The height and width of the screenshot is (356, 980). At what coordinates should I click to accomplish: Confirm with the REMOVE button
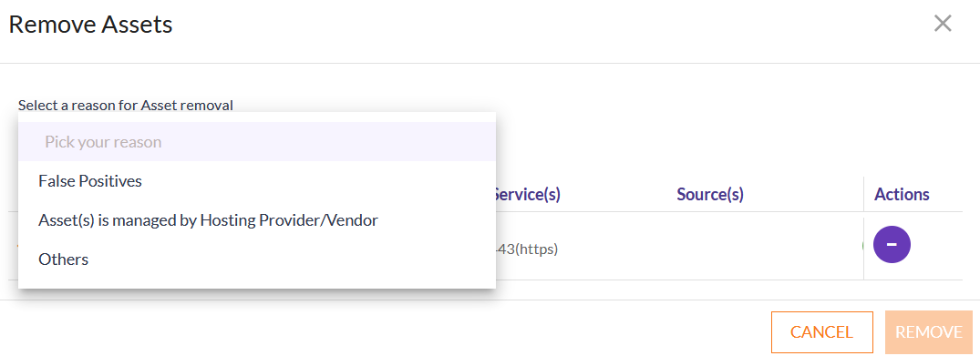[x=929, y=332]
